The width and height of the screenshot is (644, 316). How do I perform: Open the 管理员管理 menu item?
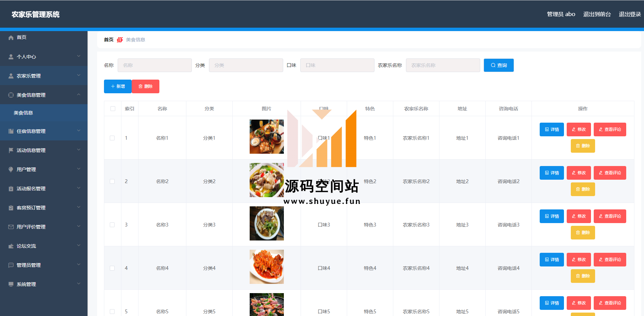point(44,265)
